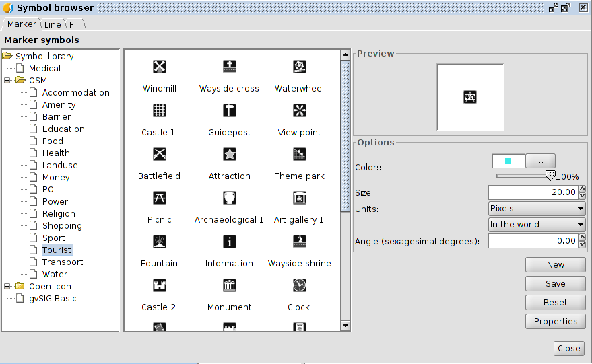Click the Save button
The width and height of the screenshot is (592, 364).
click(556, 284)
